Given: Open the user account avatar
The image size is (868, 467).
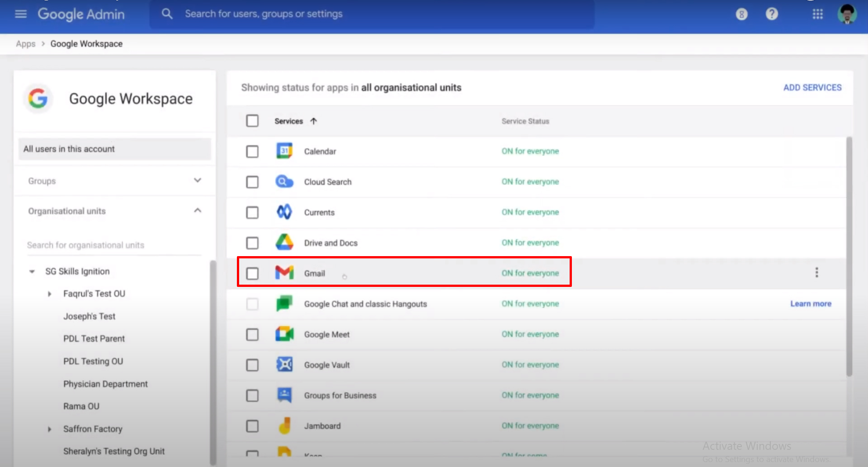Looking at the screenshot, I should click(x=847, y=14).
